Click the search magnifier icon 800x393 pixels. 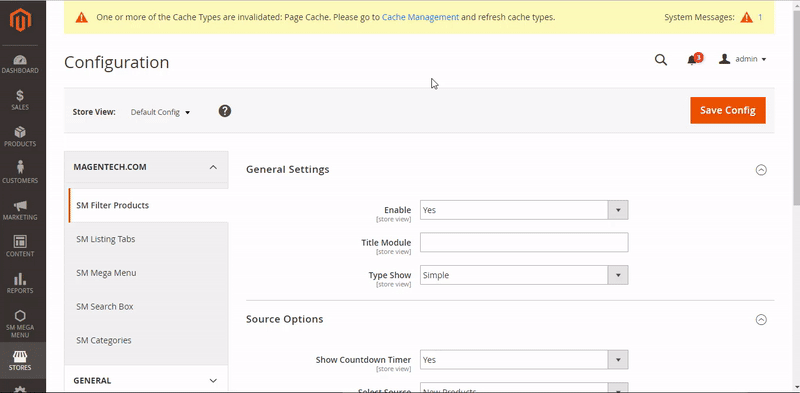coord(661,60)
